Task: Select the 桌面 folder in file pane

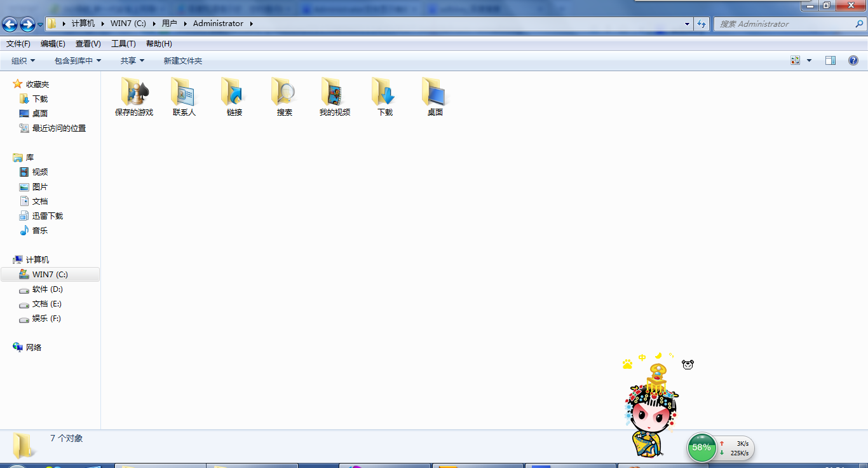Action: point(435,97)
